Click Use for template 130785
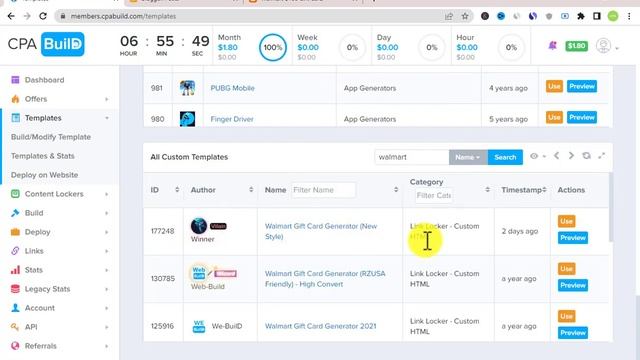Image resolution: width=640 pixels, height=360 pixels. (x=567, y=269)
